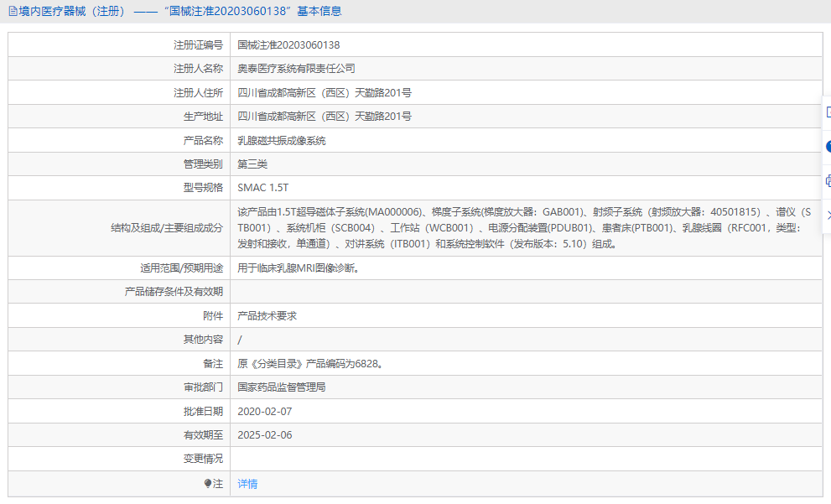Click the document icon before the page title
The image size is (831, 504).
(10, 11)
